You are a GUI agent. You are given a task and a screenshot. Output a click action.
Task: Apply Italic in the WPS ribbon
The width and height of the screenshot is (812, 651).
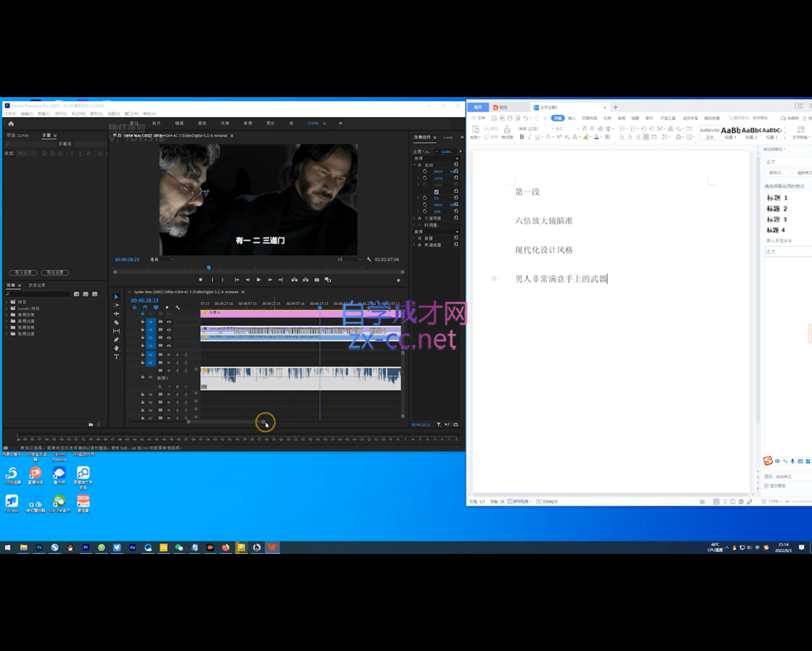pyautogui.click(x=530, y=137)
